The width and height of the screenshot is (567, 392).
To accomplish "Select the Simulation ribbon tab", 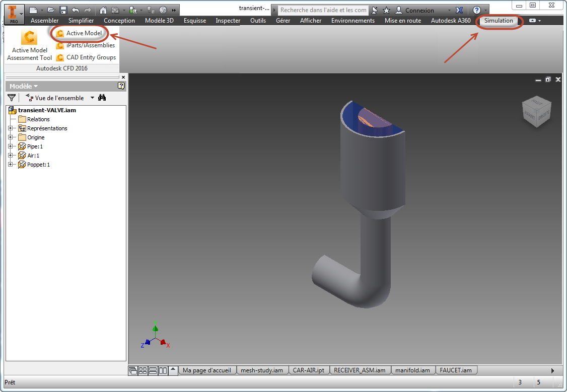I will click(x=499, y=21).
